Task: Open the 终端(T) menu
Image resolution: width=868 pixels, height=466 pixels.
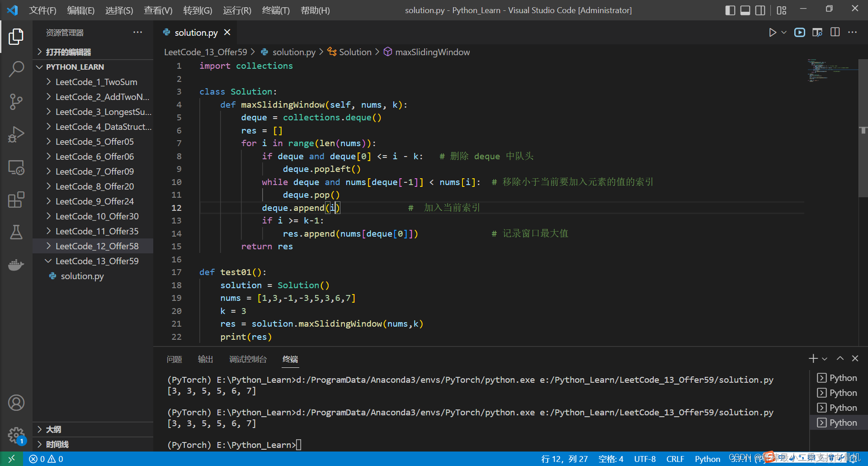Action: point(276,10)
